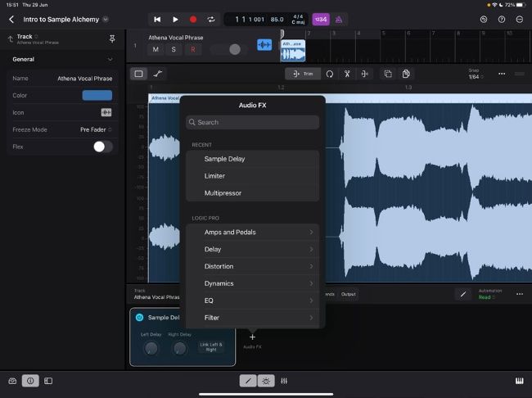Viewport: 532px width, 398px height.
Task: Open the Freeze Mode Pre Fader dropdown
Action: pos(96,129)
